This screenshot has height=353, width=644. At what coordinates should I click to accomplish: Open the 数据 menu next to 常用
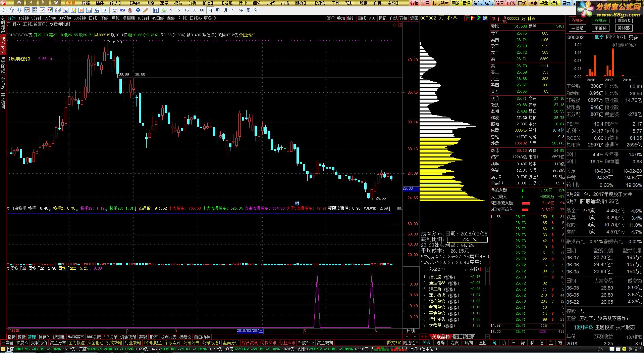point(86,3)
